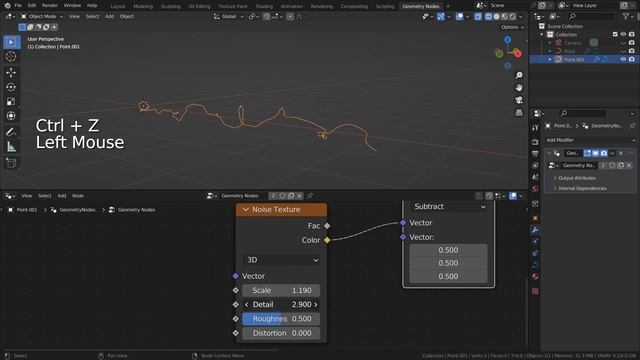Open the Noise Texture 3D dimensions dropdown

tap(281, 260)
